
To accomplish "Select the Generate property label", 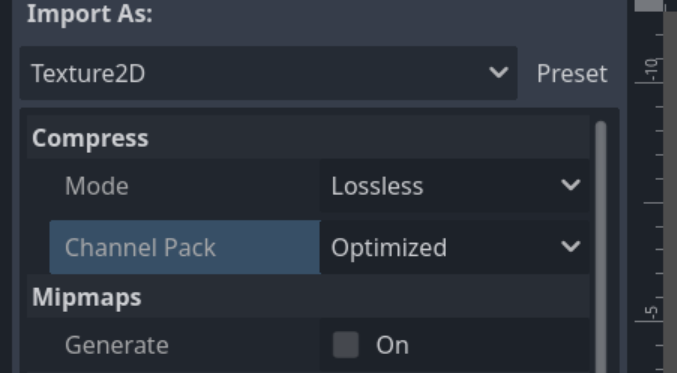I will (117, 345).
